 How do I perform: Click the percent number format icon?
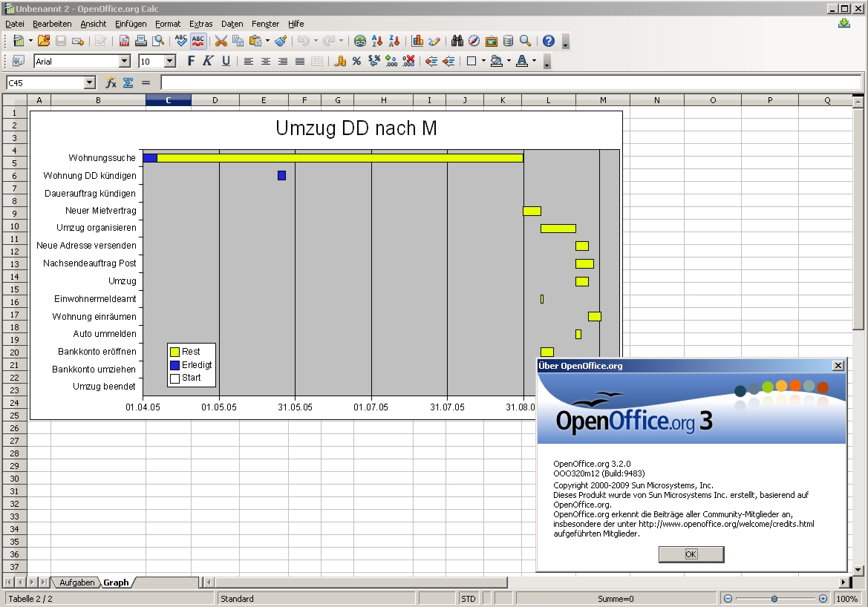coord(357,62)
